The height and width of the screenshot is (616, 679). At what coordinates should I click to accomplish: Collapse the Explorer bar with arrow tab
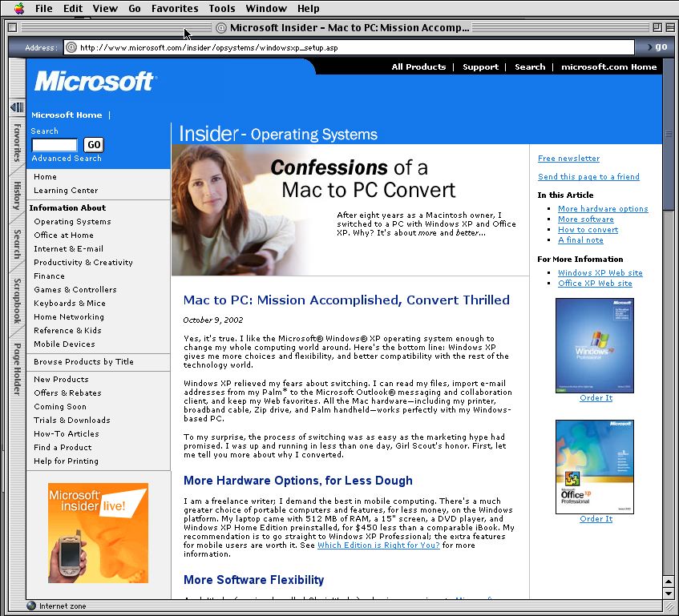16,107
